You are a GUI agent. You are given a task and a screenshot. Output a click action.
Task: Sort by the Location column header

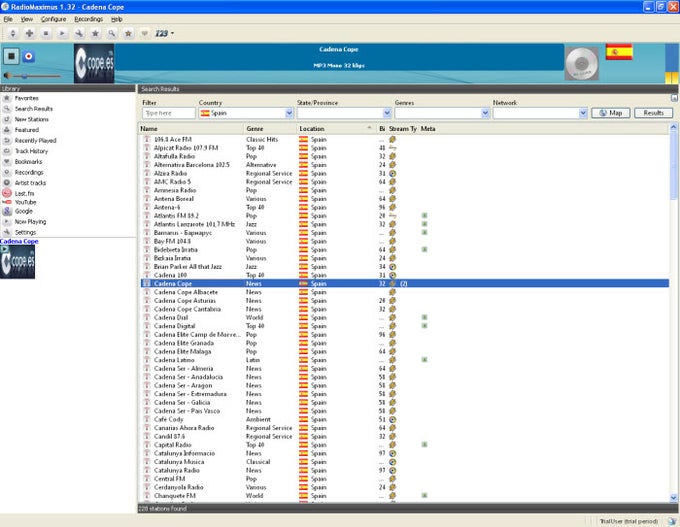[x=337, y=129]
